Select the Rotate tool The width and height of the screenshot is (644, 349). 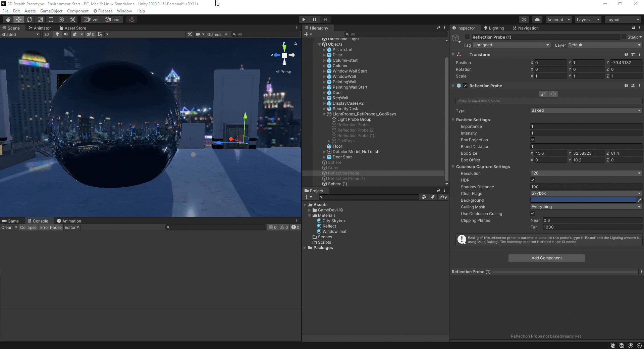[30, 19]
